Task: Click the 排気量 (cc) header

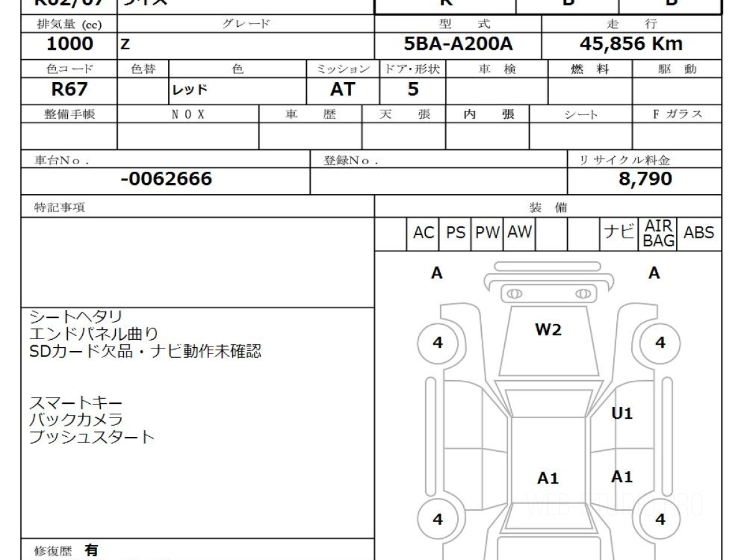Action: coord(69,24)
